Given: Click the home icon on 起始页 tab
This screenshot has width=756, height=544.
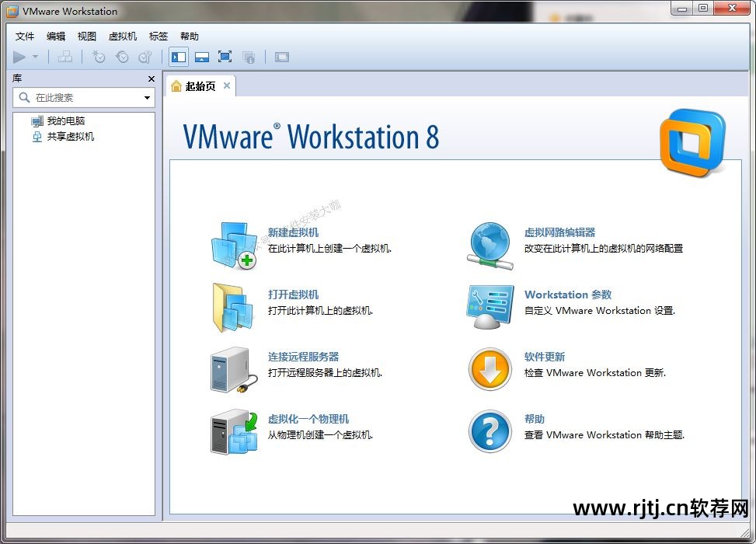Looking at the screenshot, I should point(176,85).
